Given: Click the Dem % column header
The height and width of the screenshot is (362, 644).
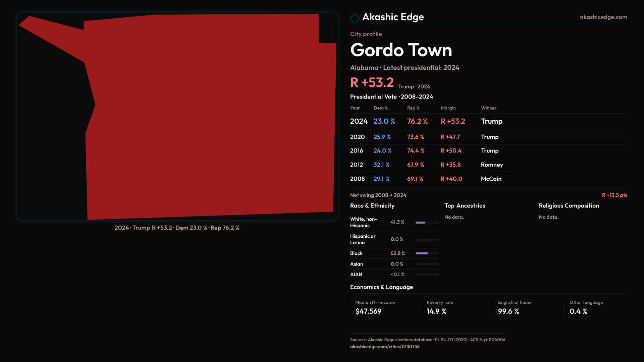Looking at the screenshot, I should (x=380, y=108).
